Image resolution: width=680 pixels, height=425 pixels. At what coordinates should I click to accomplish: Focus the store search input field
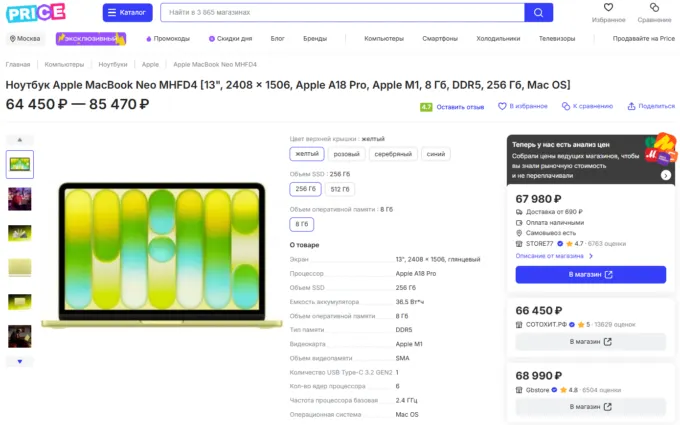coord(342,13)
